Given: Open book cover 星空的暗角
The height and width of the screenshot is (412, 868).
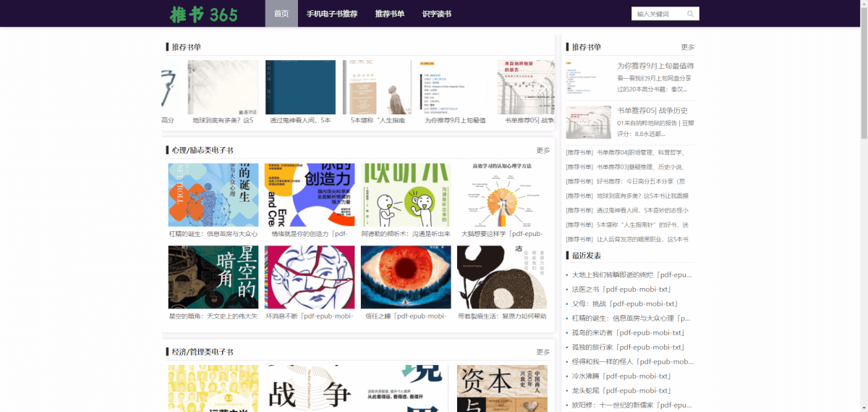Looking at the screenshot, I should pos(213,277).
